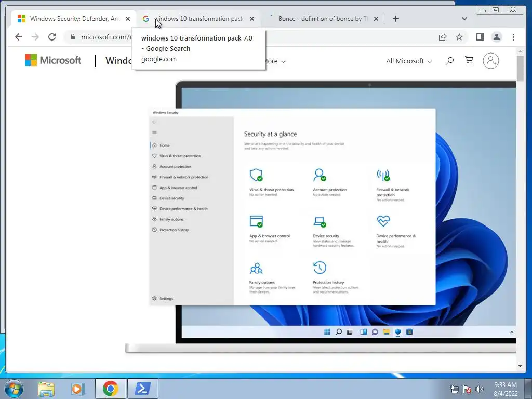The height and width of the screenshot is (399, 532).
Task: Open the Chrome profile avatar icon
Action: click(496, 37)
